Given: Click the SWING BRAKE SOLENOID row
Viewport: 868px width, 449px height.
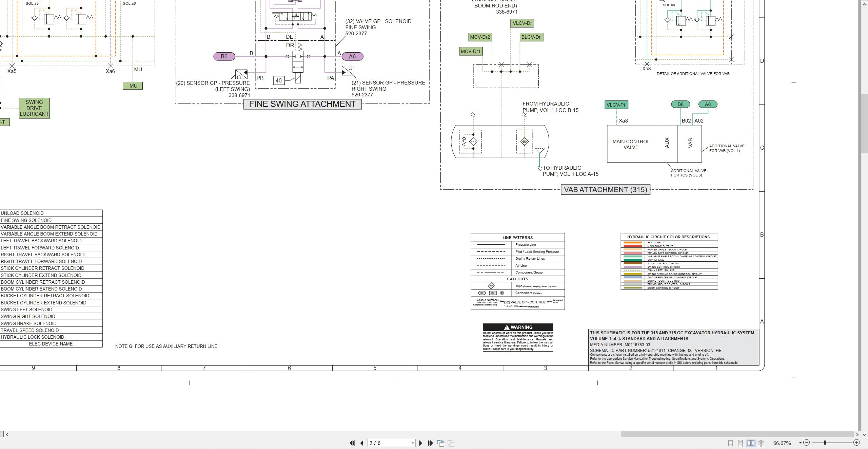Looking at the screenshot, I should click(51, 323).
